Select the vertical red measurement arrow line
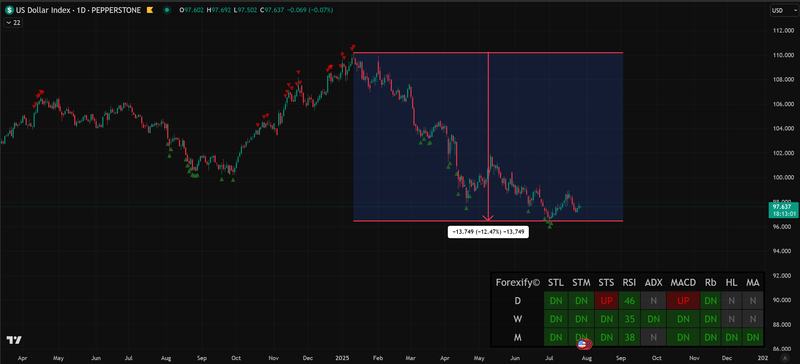Viewport: 800px width, 364px height. [x=489, y=137]
